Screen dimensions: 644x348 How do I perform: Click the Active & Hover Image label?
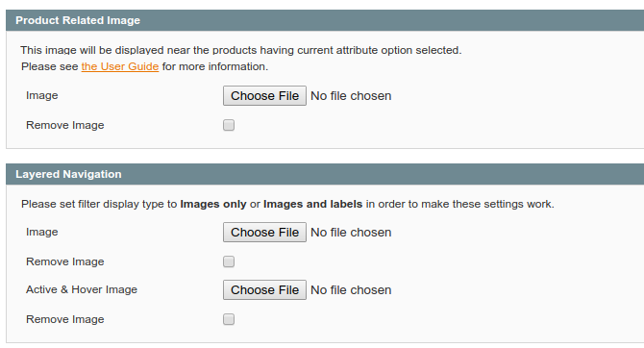[x=82, y=289]
